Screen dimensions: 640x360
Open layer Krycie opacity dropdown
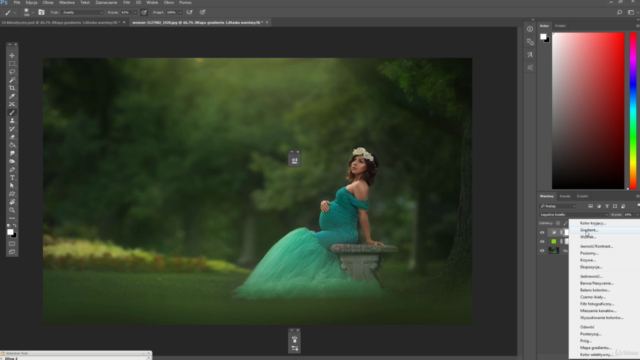point(637,215)
